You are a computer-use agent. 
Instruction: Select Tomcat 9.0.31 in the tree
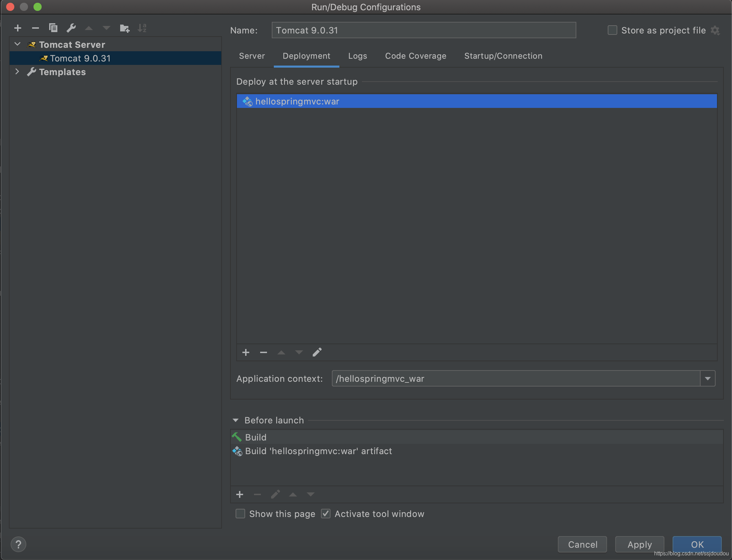tap(115, 58)
